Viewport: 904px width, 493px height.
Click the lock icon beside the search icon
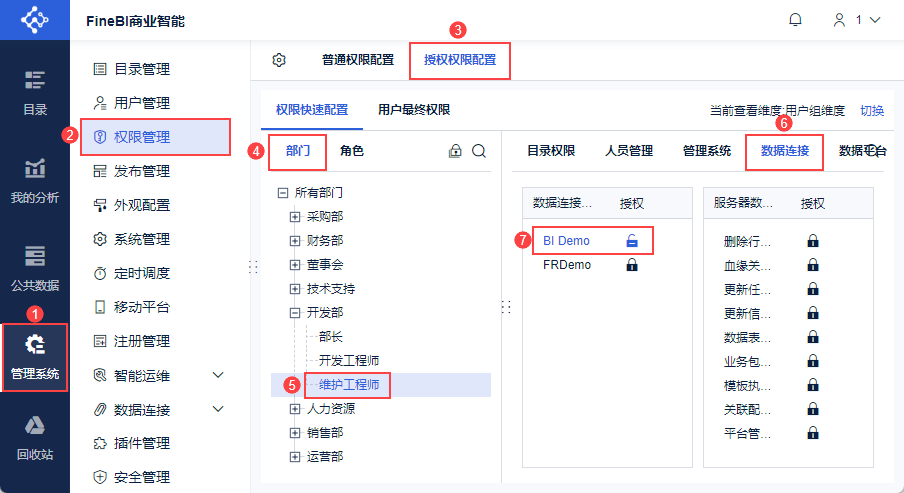456,151
